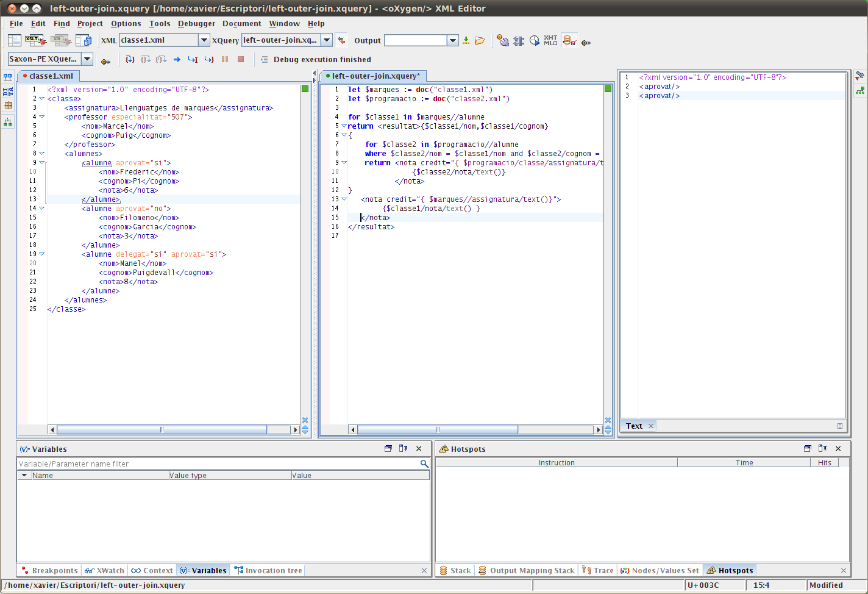This screenshot has width=868, height=594.
Task: Click the Variables filter search icon
Action: pyautogui.click(x=424, y=464)
